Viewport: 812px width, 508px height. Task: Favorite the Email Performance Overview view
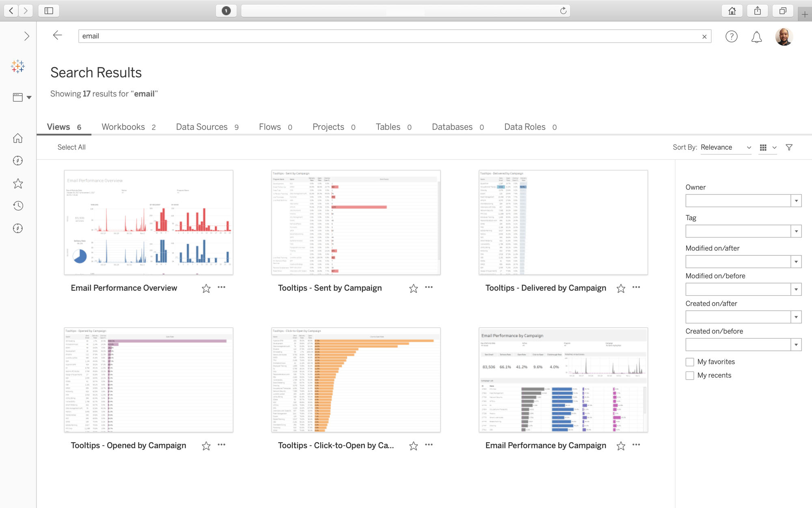[x=206, y=288]
